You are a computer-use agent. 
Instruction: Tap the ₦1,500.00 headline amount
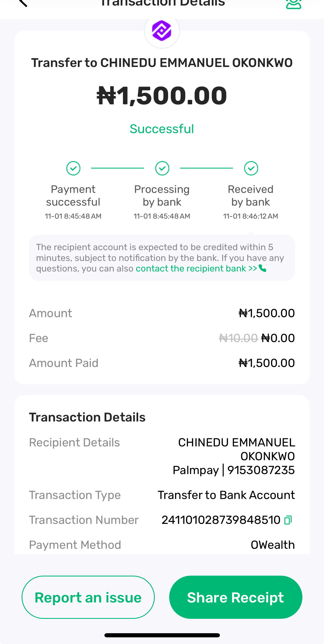point(162,96)
